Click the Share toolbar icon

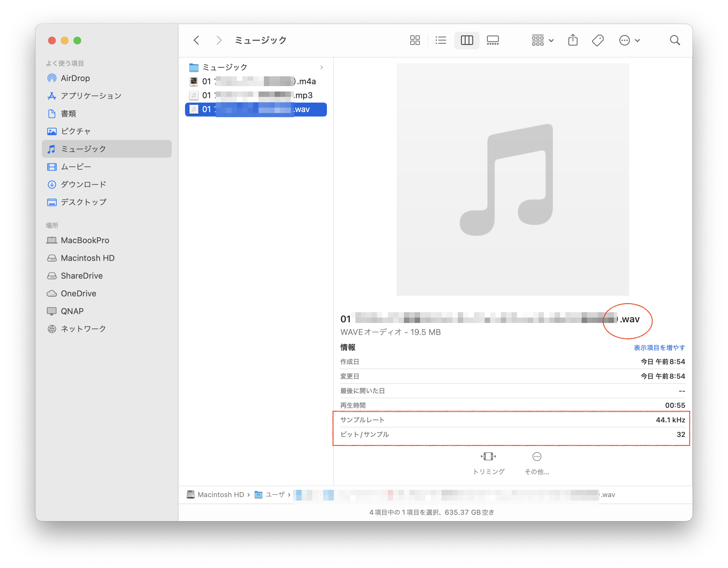pyautogui.click(x=573, y=40)
